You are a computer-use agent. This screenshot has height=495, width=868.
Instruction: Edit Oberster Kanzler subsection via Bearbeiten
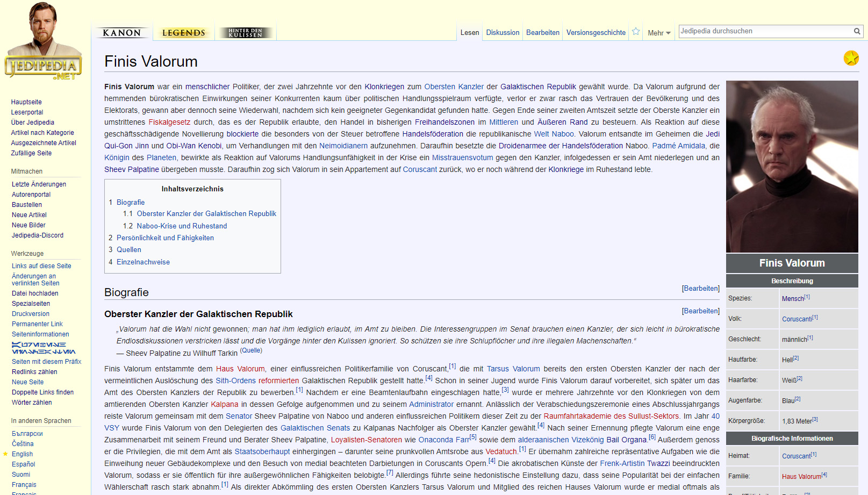point(701,311)
